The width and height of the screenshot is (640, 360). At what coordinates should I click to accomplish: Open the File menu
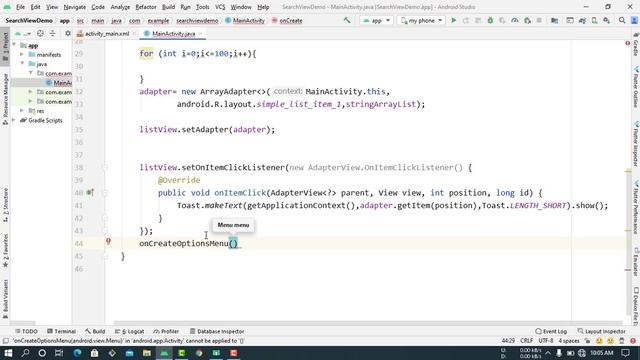(x=20, y=7)
